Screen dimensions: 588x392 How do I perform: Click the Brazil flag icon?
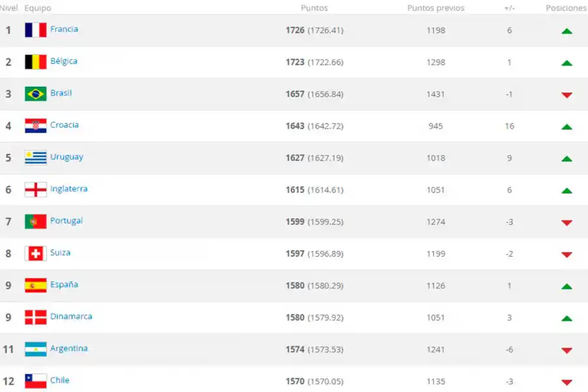click(35, 93)
